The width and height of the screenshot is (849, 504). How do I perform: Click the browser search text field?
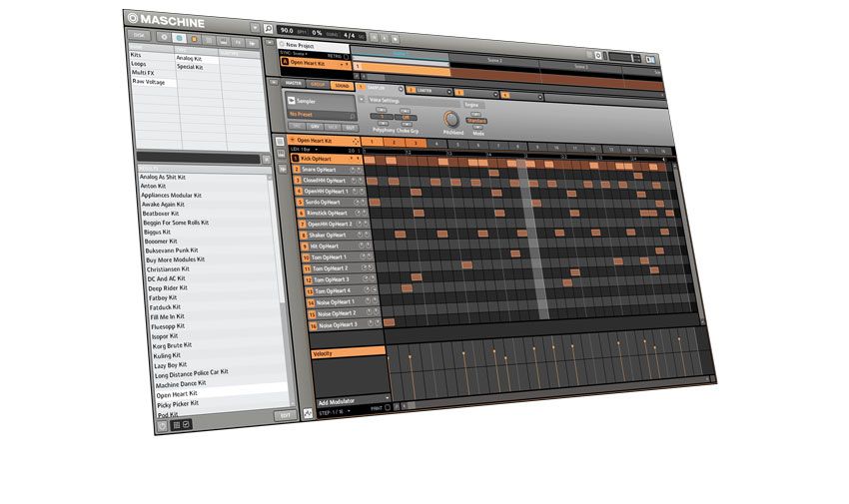pos(199,158)
